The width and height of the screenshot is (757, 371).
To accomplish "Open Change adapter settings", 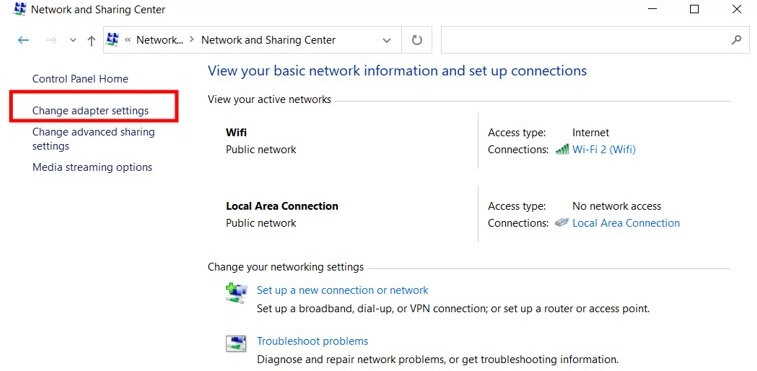I will 90,111.
